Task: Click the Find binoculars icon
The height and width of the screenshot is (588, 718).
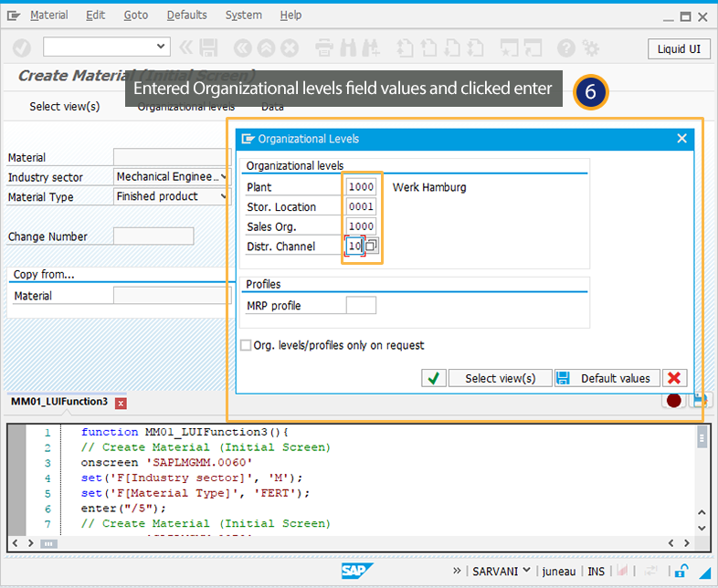Action: pyautogui.click(x=348, y=47)
